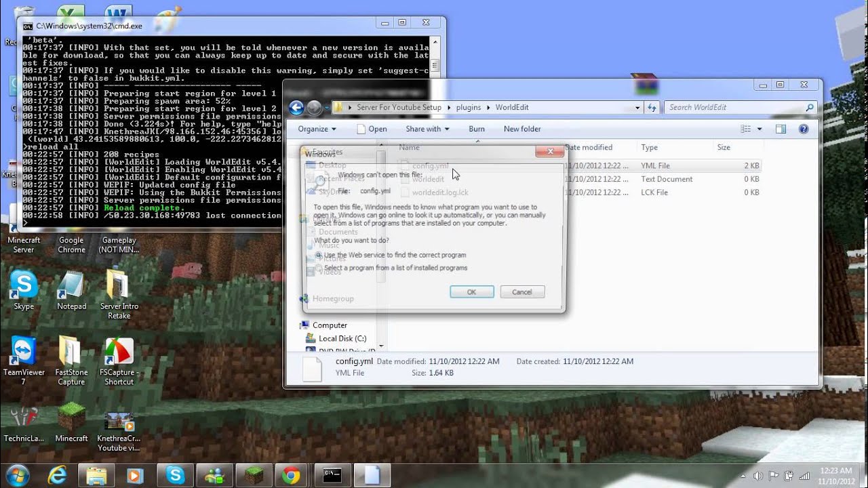The width and height of the screenshot is (868, 488).
Task: Click Explorer forward navigation arrow
Action: (x=314, y=108)
